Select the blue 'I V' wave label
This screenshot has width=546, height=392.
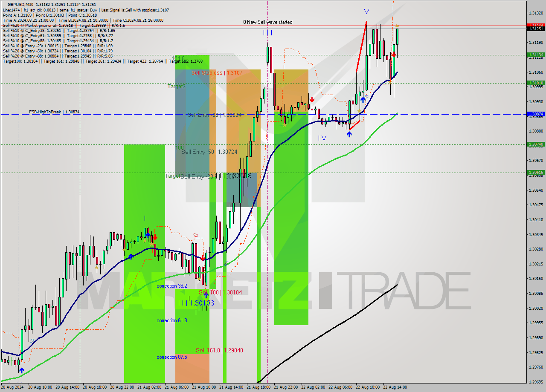click(x=322, y=138)
